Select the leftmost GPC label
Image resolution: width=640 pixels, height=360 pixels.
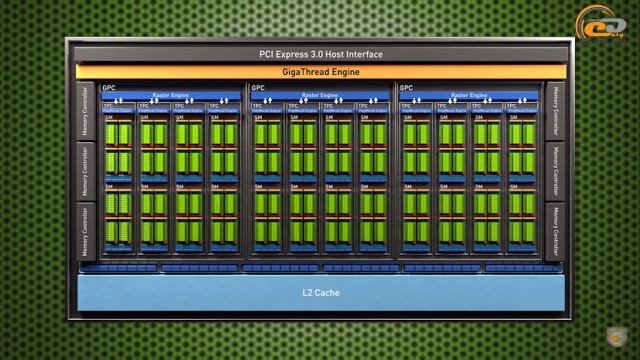tap(109, 88)
